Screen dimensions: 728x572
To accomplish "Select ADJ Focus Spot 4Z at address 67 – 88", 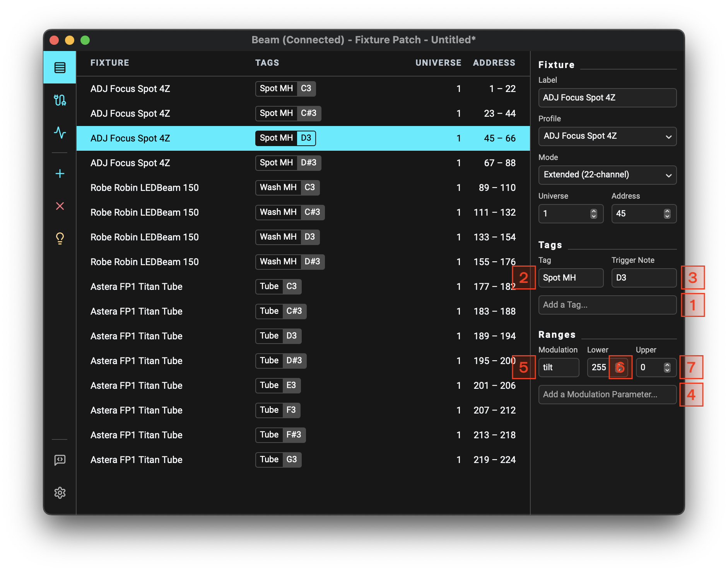I will tap(303, 163).
